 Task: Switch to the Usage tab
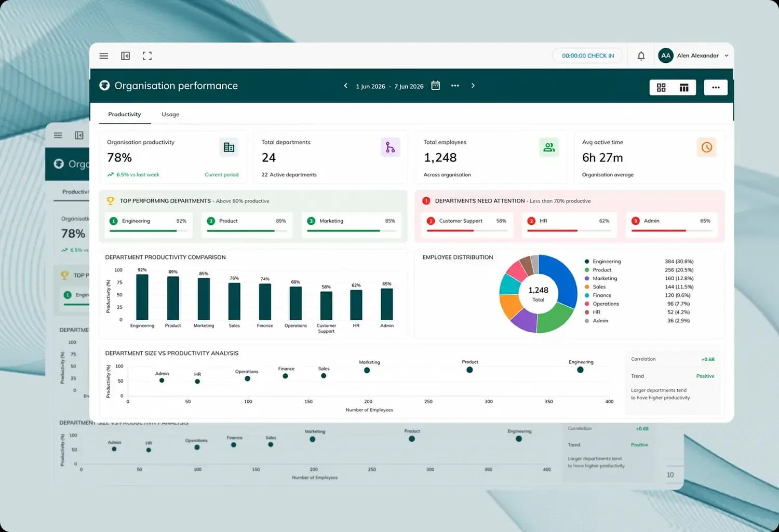pos(170,114)
